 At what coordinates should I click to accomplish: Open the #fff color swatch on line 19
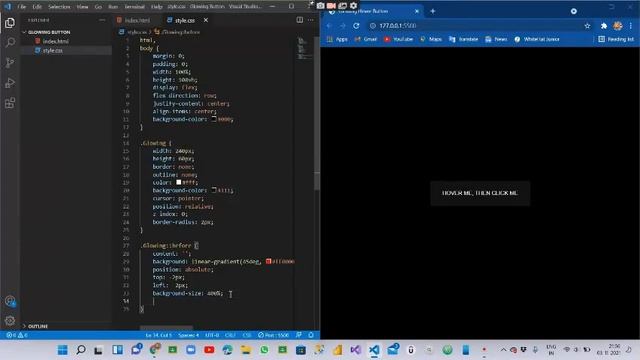178,182
